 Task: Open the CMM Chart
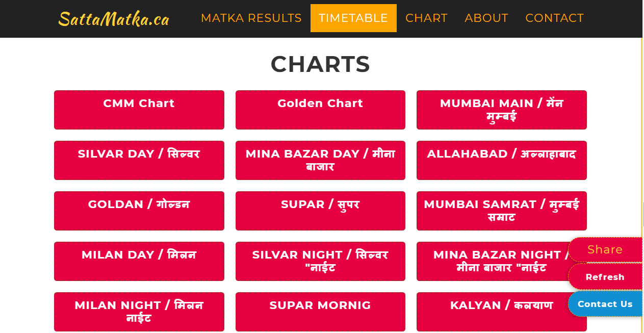[139, 110]
